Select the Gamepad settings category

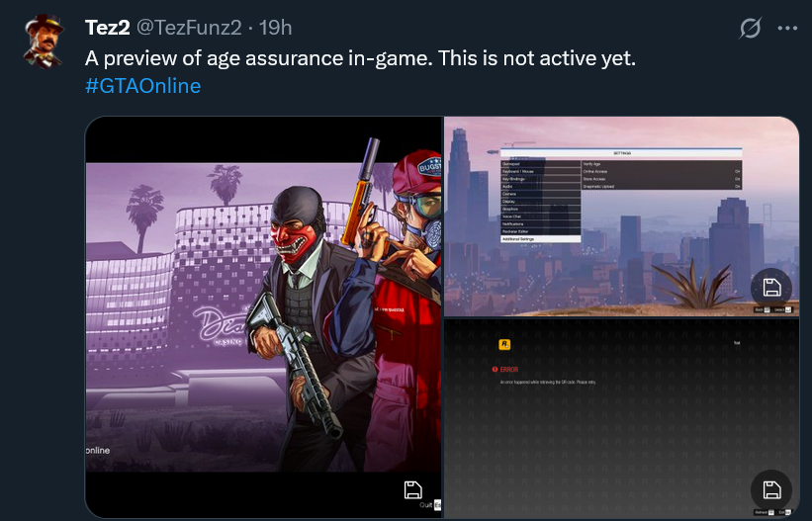(541, 164)
